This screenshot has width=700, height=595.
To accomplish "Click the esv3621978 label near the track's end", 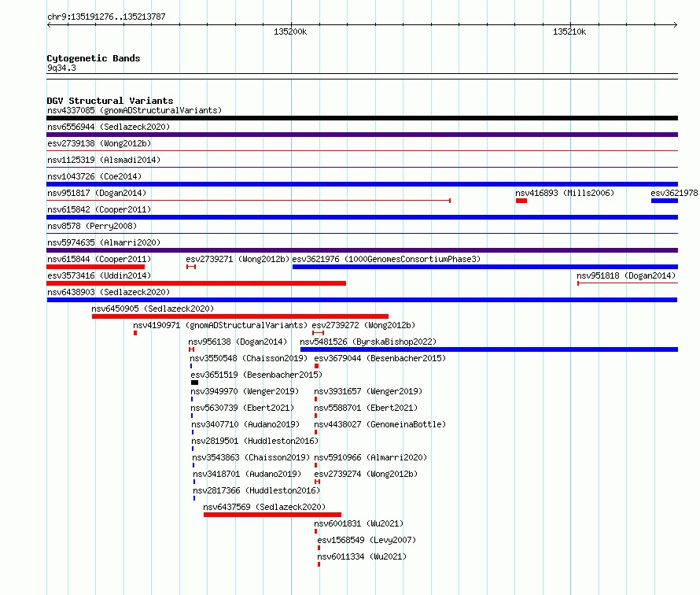I will click(x=674, y=193).
